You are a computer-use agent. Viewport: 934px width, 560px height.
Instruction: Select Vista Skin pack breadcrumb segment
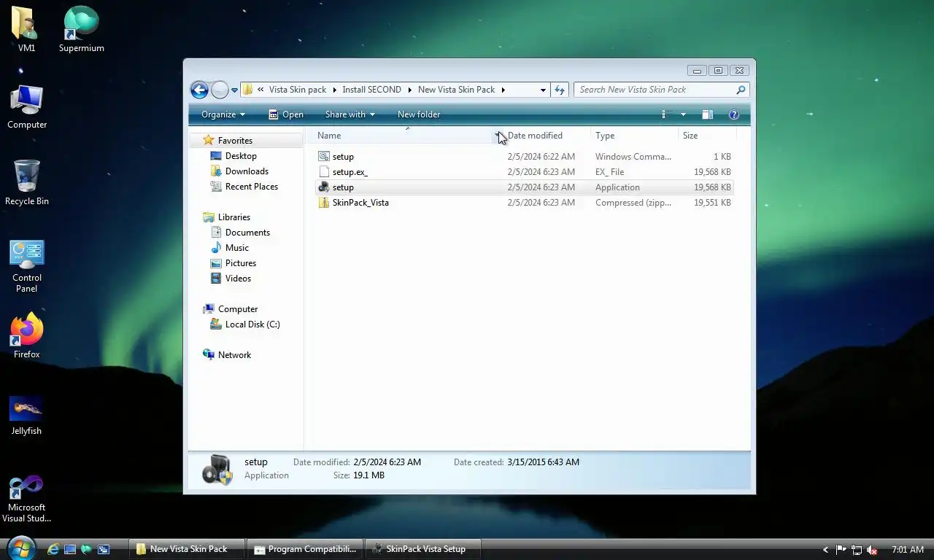[298, 90]
